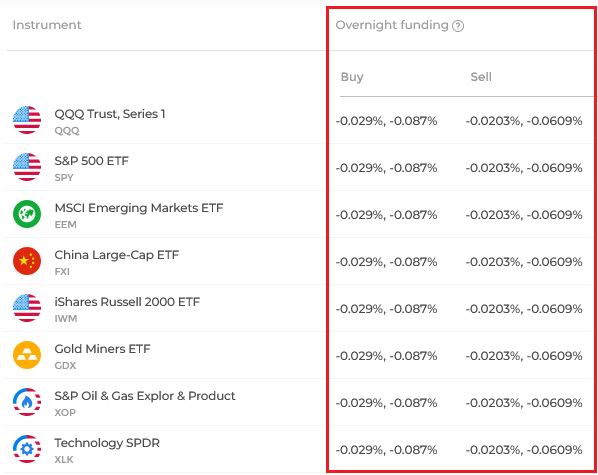This screenshot has height=475, width=598.
Task: Open Technology SPDR instrument
Action: click(107, 443)
